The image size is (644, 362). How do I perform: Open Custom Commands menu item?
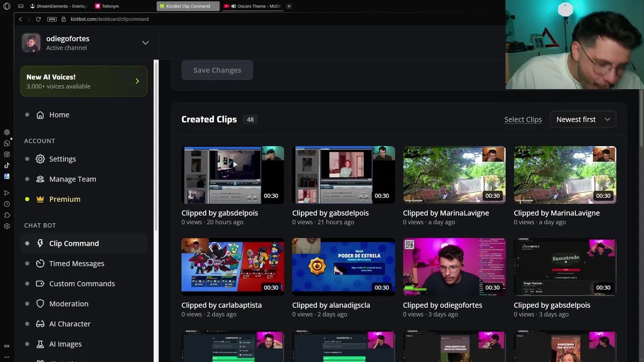[x=84, y=284]
